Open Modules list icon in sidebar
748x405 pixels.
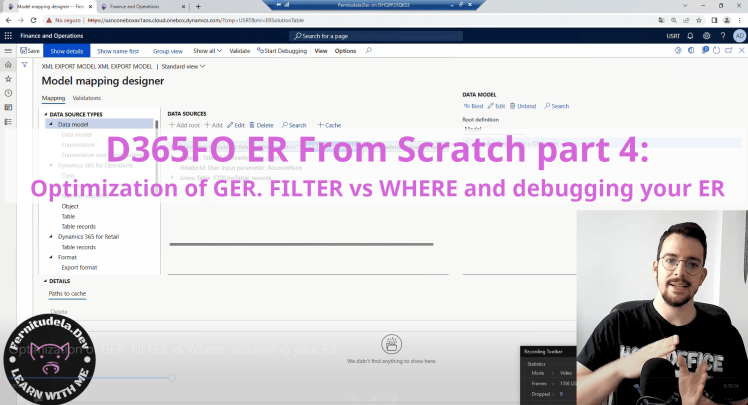point(8,122)
